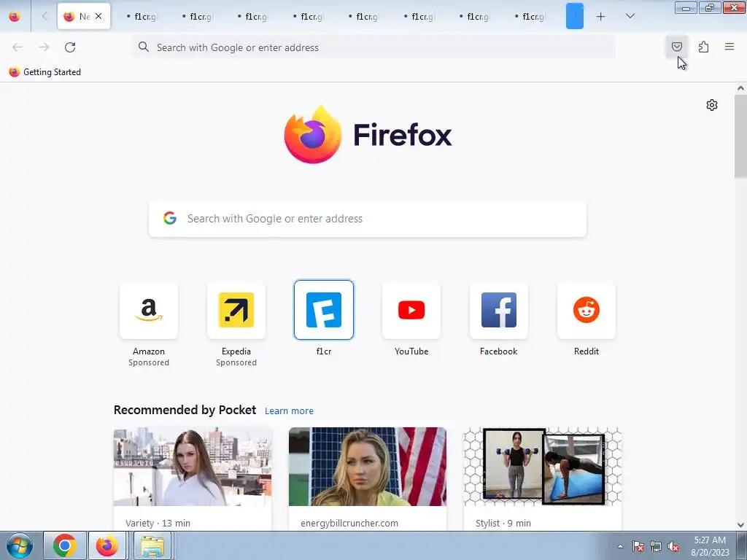Open muted volume tray icon
The height and width of the screenshot is (560, 747).
pyautogui.click(x=673, y=547)
